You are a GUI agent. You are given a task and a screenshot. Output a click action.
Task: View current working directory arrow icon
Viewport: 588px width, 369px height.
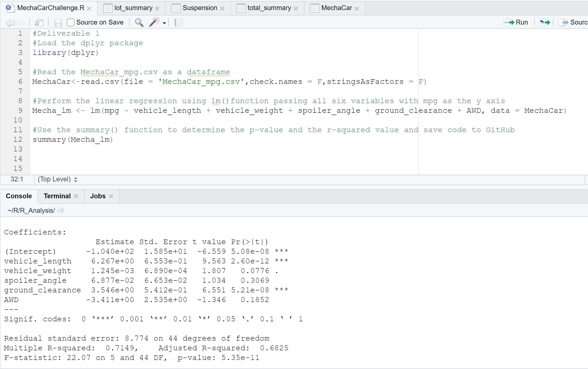(61, 210)
